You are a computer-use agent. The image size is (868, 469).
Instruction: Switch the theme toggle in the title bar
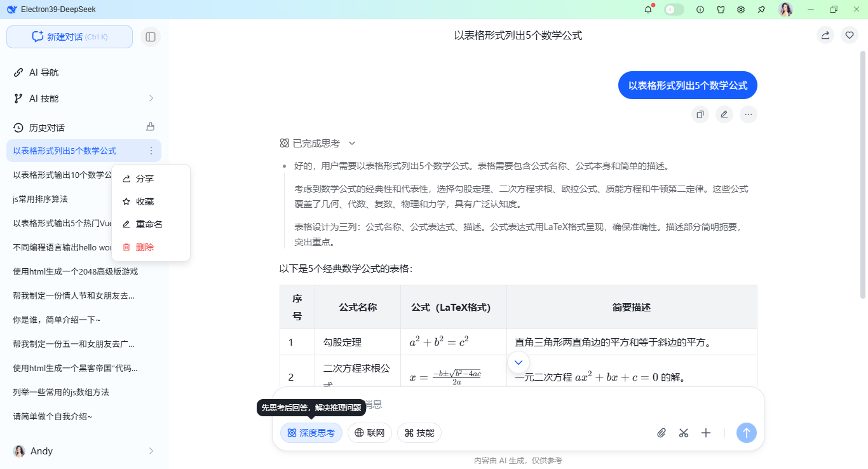coord(674,10)
